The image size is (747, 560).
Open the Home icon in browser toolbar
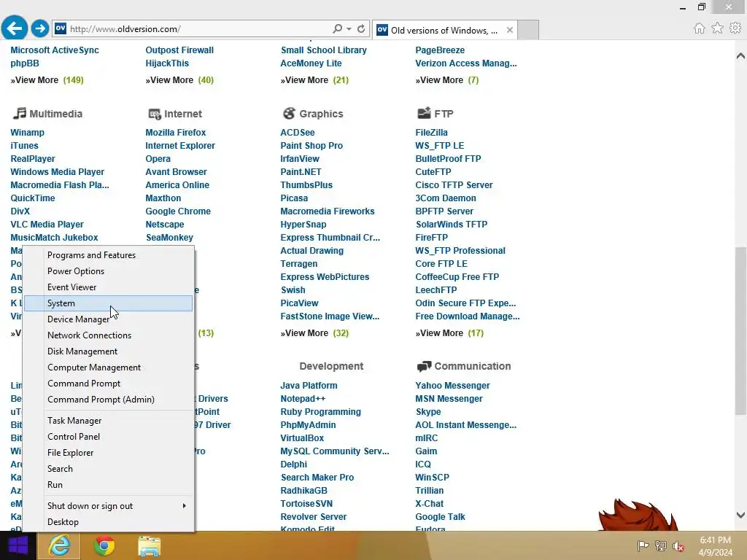[x=699, y=28]
